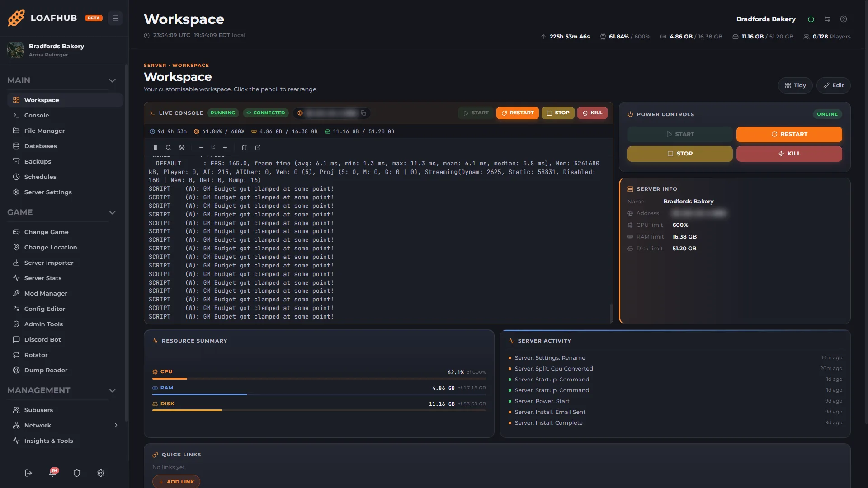868x488 pixels.
Task: Select the Bradfords Bakery server card in sidebar
Action: click(64, 50)
